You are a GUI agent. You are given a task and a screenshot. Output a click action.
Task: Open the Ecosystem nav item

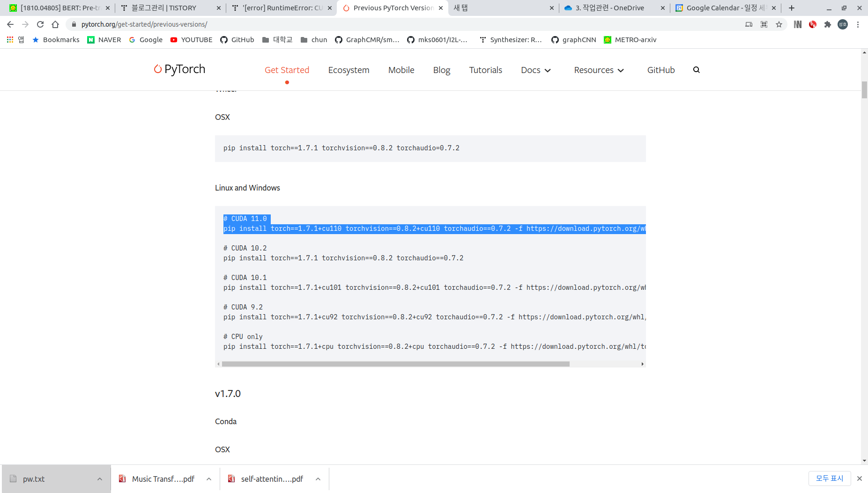pos(349,70)
